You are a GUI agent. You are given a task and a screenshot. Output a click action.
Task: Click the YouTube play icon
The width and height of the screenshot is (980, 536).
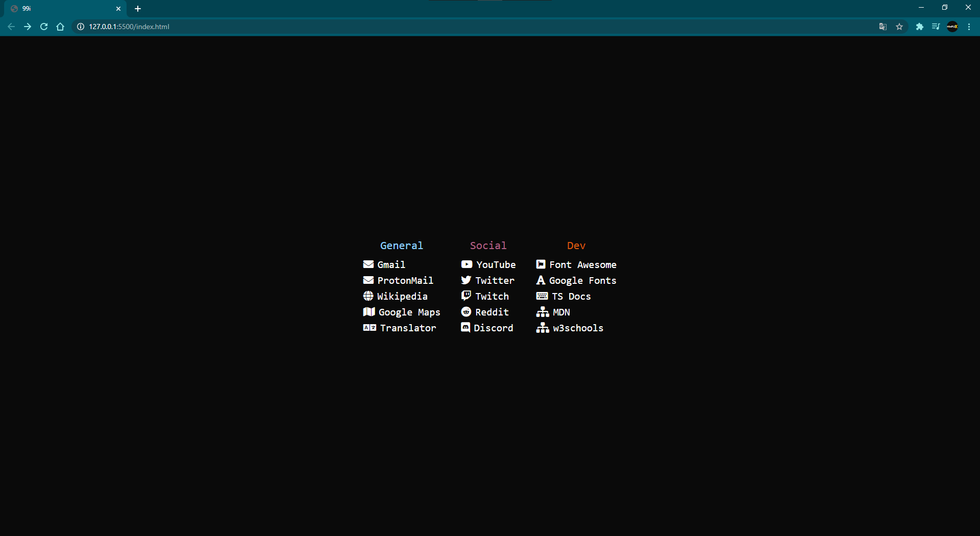467,264
